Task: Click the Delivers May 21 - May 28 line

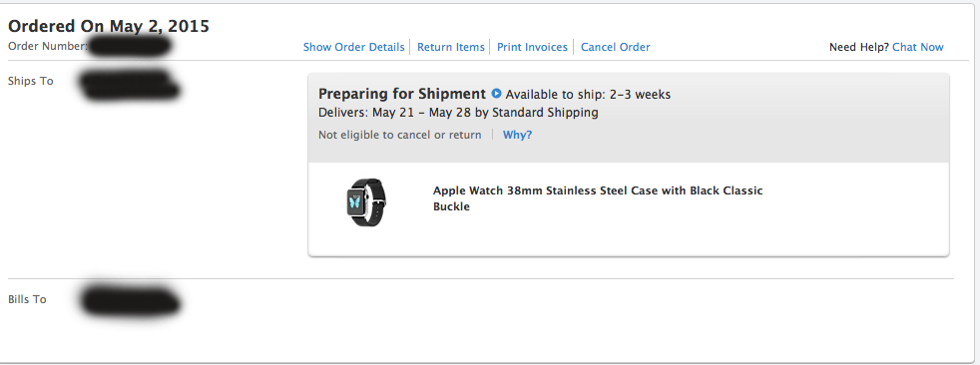Action: 458,113
